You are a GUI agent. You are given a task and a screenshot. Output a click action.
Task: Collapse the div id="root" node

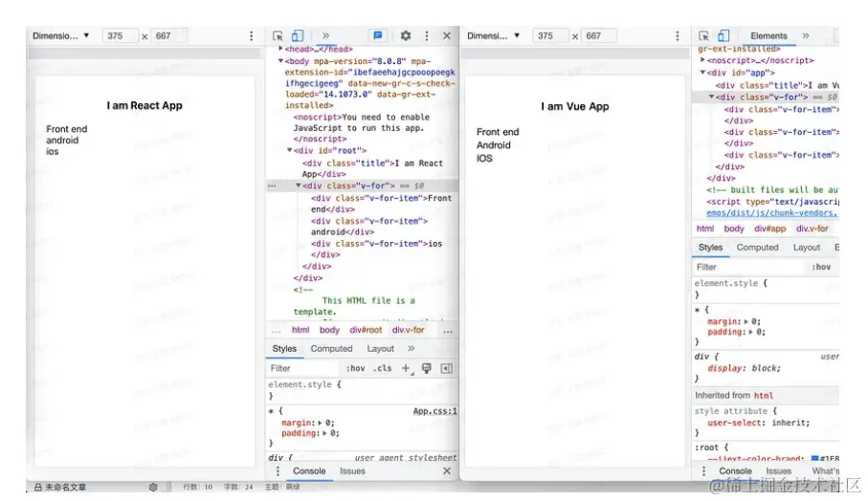290,150
